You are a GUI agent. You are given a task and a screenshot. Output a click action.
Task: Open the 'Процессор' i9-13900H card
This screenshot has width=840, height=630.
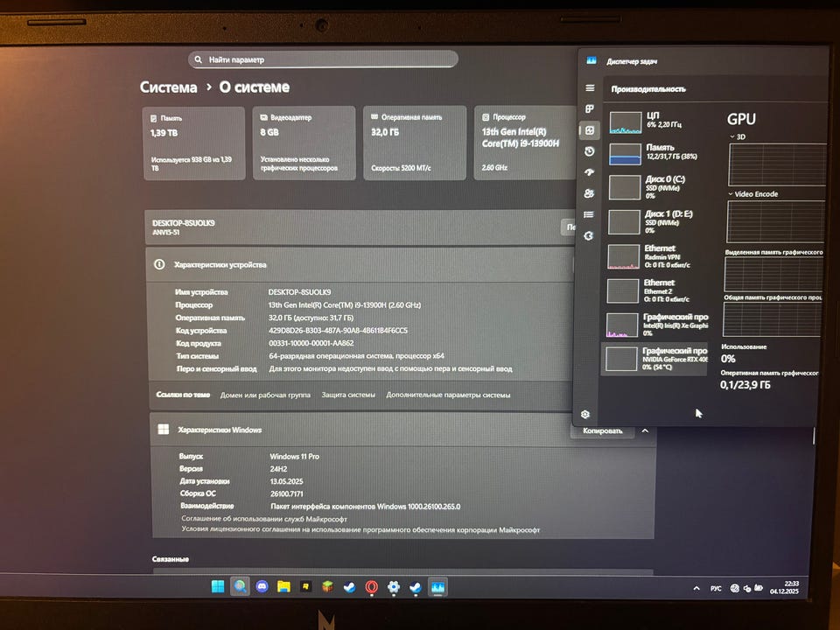click(525, 143)
